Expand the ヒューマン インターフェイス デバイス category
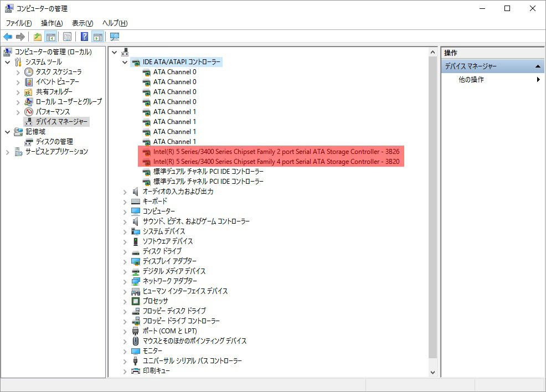The width and height of the screenshot is (546, 392). click(125, 291)
